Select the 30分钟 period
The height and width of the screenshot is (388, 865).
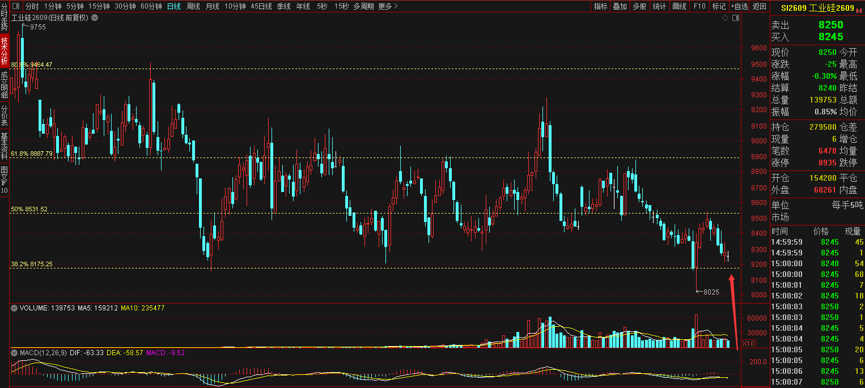tap(125, 6)
